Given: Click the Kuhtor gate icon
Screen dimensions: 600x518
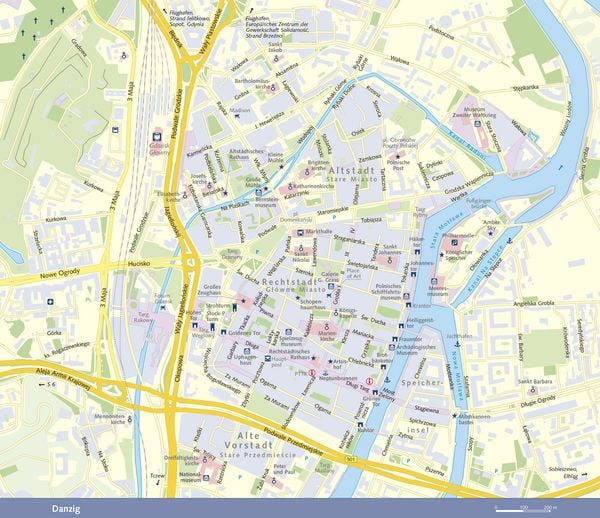Looking at the screenshot, I should point(360,424).
